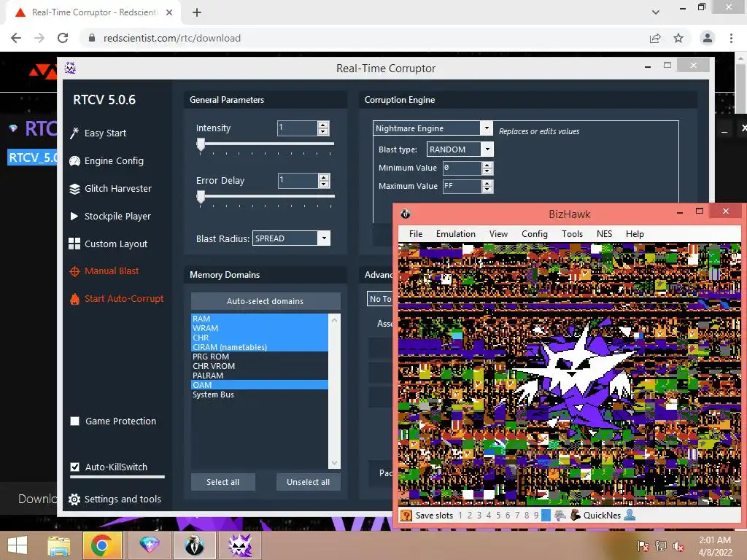Select PALRAM memory domain

tap(260, 376)
